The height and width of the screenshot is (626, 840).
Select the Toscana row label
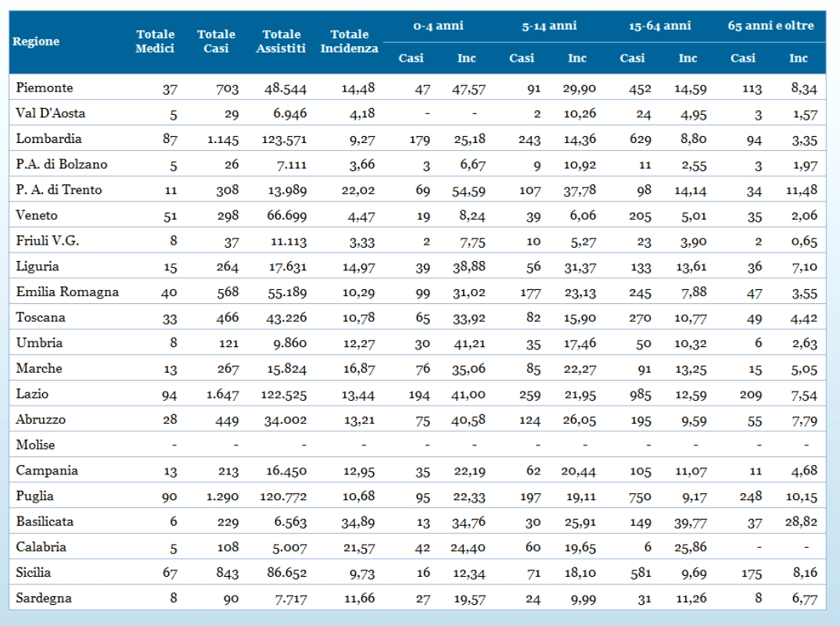(41, 317)
